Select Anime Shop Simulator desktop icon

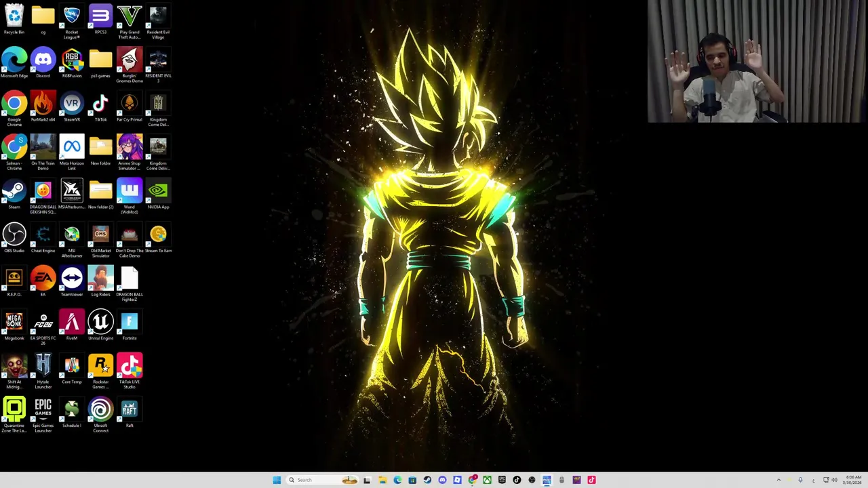[x=130, y=153]
